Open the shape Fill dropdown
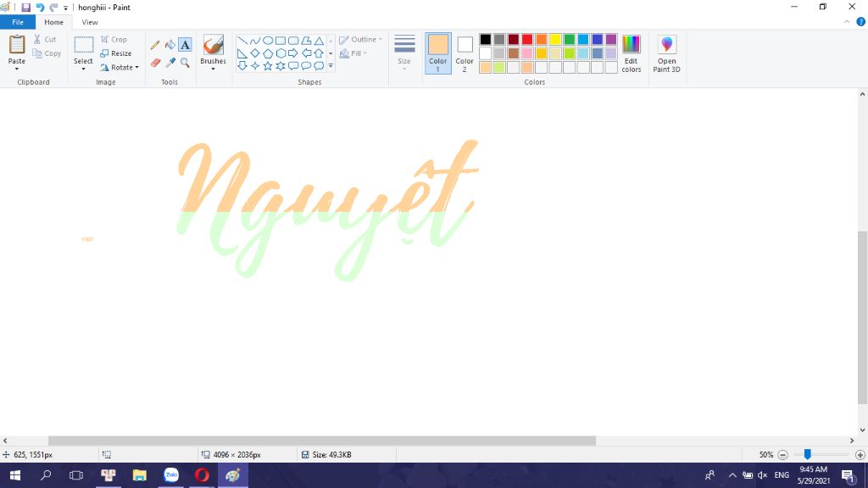This screenshot has width=868, height=488. (353, 53)
